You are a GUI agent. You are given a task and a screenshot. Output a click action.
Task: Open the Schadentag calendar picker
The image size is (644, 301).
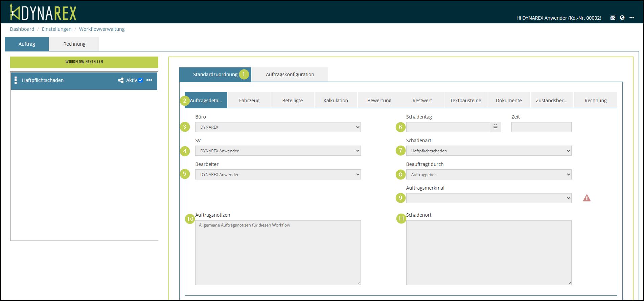coord(495,127)
